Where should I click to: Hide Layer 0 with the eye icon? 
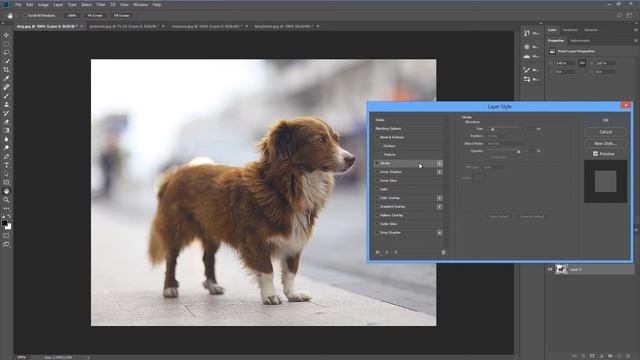click(x=550, y=269)
